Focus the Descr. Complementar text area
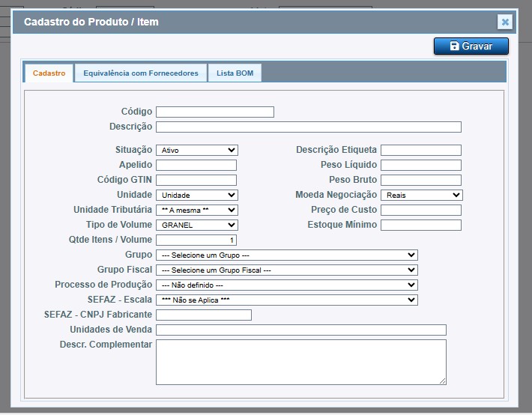 (300, 362)
